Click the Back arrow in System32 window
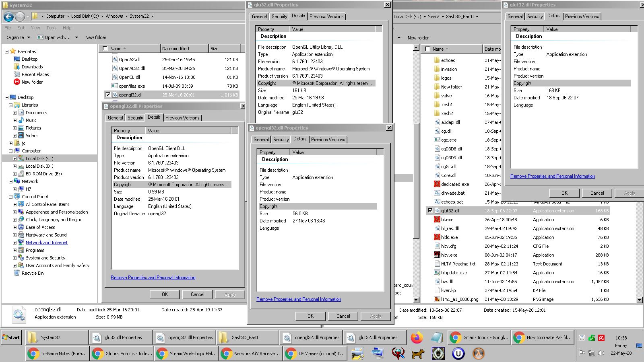Viewport: 644px width, 362px height. 8,16
